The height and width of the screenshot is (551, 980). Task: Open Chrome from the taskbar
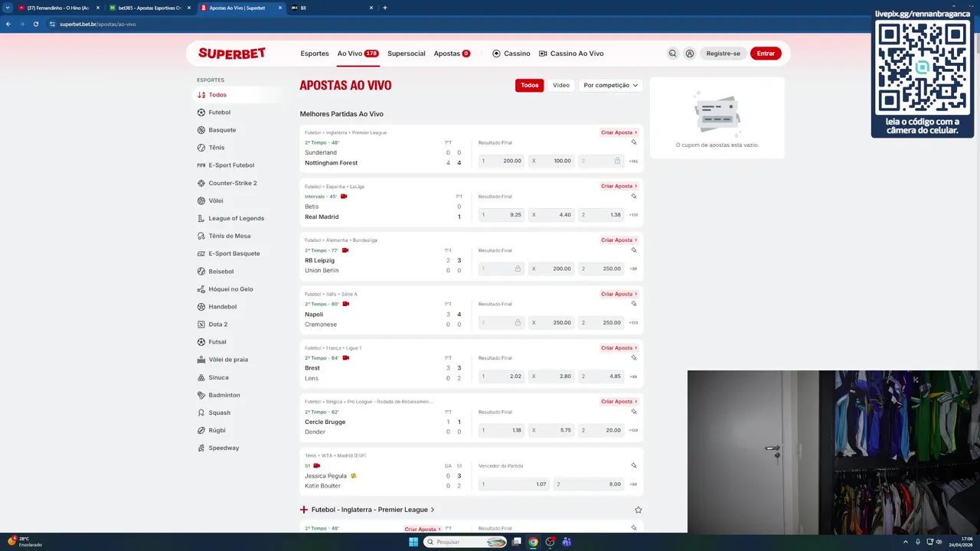coord(533,542)
